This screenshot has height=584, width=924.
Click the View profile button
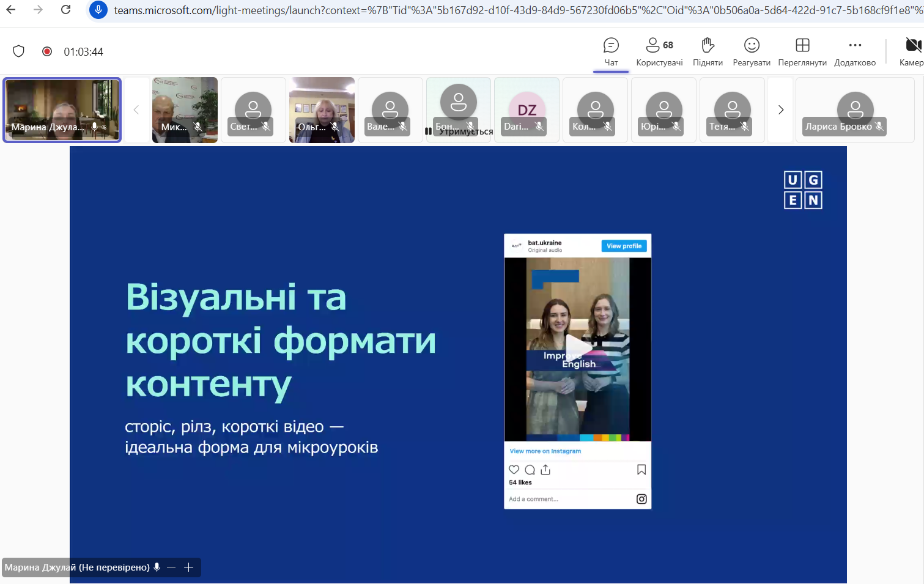(x=624, y=246)
